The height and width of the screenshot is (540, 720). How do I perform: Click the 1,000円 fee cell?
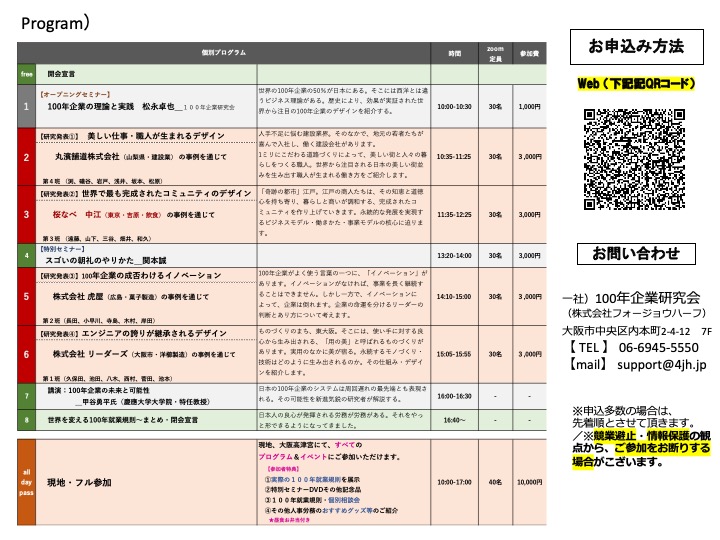pyautogui.click(x=529, y=107)
